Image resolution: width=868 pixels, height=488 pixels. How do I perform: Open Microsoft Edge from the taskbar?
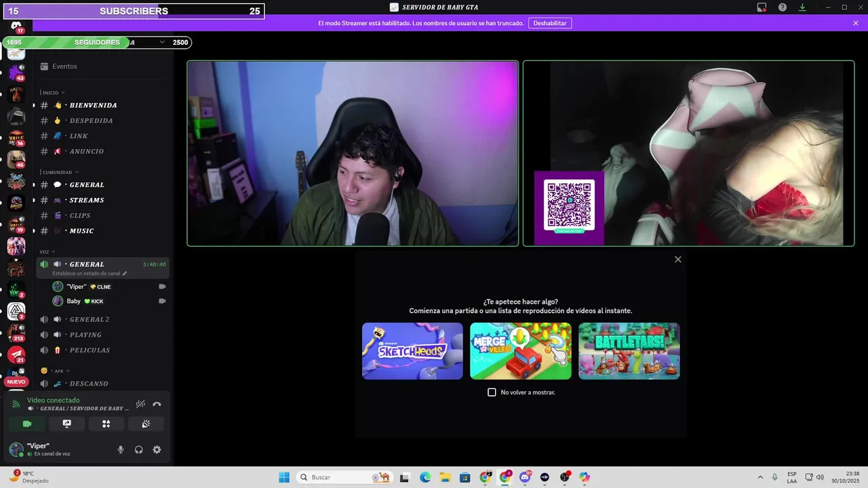pos(425,477)
